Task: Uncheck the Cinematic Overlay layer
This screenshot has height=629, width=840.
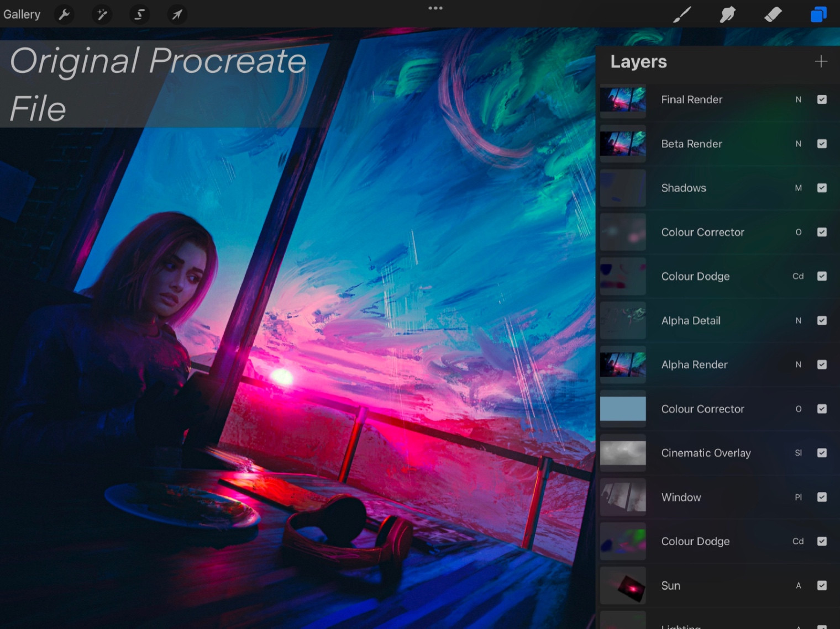Action: [x=822, y=453]
